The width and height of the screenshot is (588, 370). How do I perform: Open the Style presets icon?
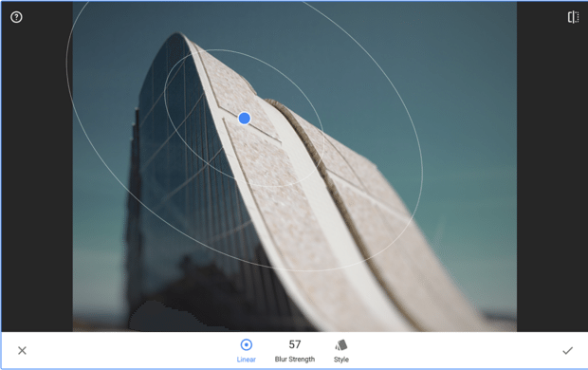click(341, 344)
